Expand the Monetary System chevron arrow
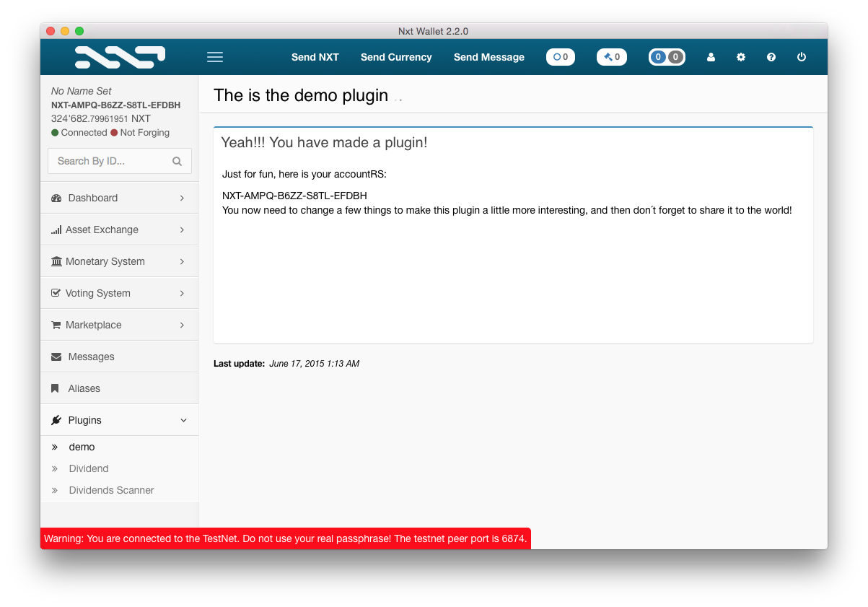Screen dimensions: 868x607 click(x=182, y=261)
